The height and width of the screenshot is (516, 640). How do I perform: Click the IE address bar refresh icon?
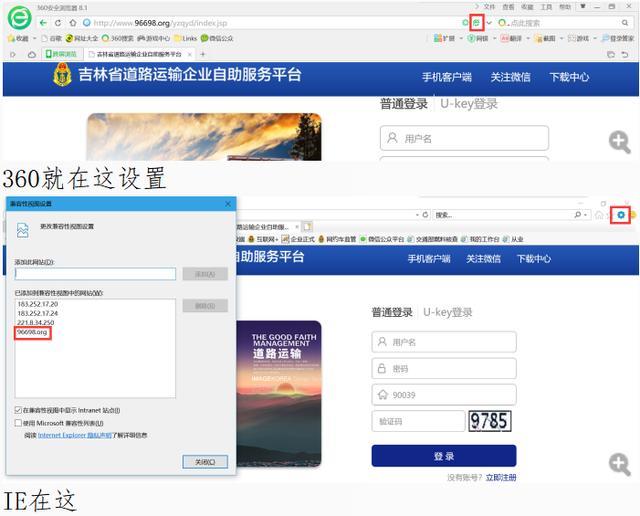click(x=422, y=215)
